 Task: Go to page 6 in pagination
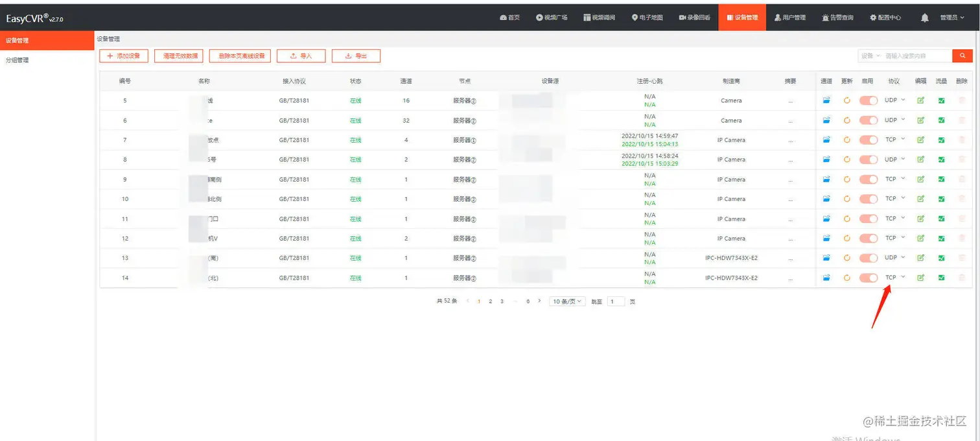(528, 302)
